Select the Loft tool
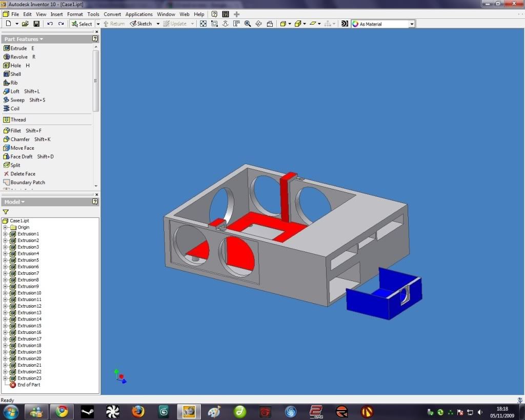The width and height of the screenshot is (525, 420). click(x=22, y=91)
